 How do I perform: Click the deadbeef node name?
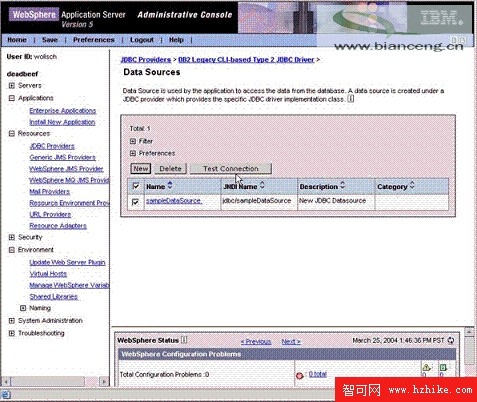click(22, 74)
